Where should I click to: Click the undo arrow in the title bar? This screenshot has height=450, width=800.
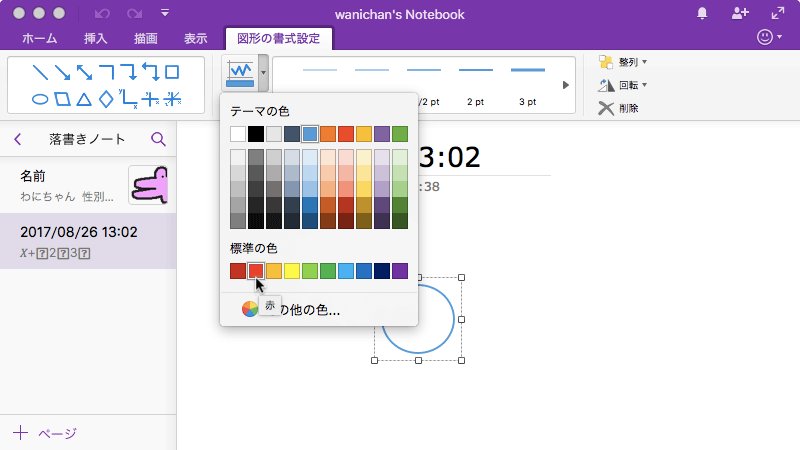click(102, 13)
